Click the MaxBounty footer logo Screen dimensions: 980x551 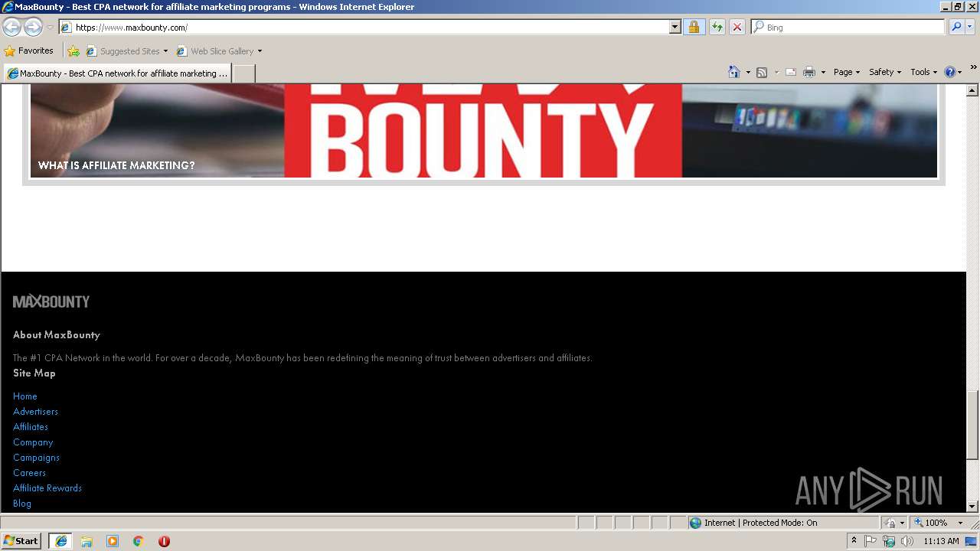tap(51, 302)
